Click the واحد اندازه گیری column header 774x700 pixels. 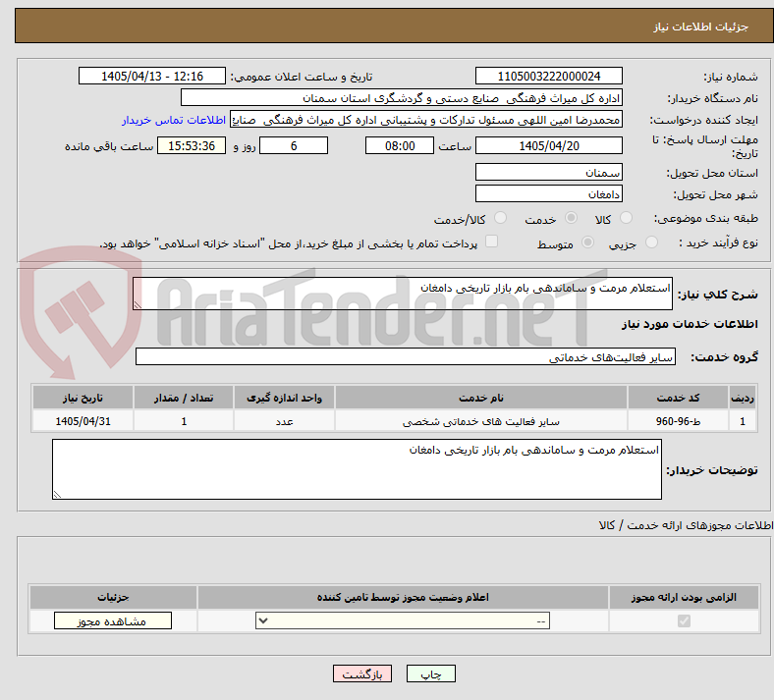pos(284,398)
